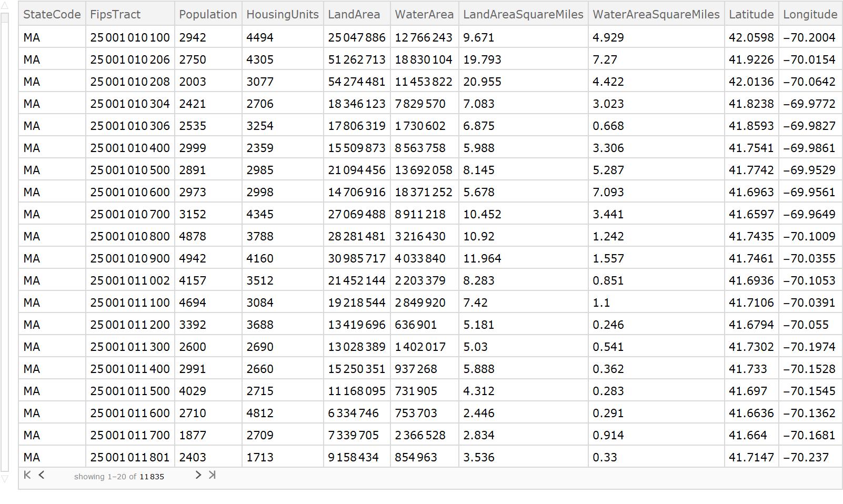
Task: Click Population cell 1877
Action: pyautogui.click(x=208, y=435)
